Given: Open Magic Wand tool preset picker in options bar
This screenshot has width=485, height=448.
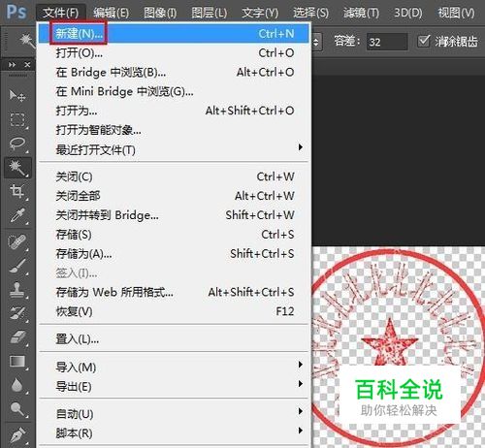Looking at the screenshot, I should click(x=27, y=41).
